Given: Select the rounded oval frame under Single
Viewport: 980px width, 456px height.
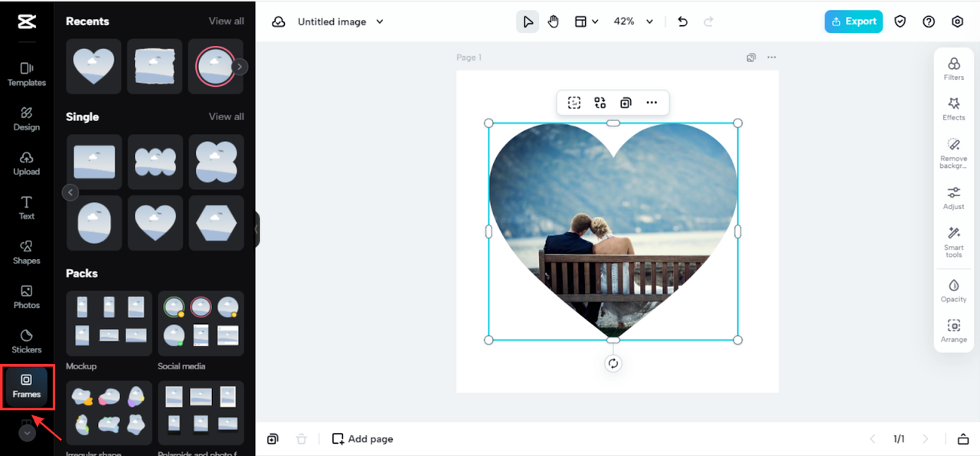Looking at the screenshot, I should pyautogui.click(x=94, y=223).
